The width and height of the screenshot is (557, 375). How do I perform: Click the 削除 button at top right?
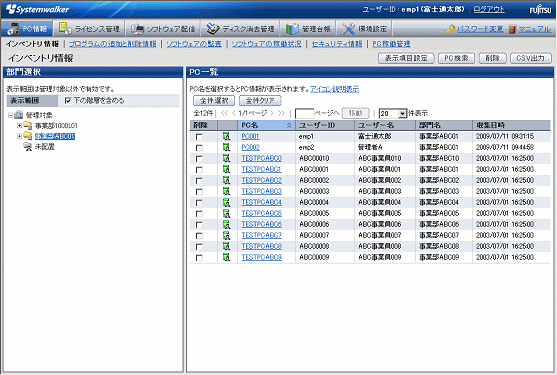click(x=492, y=58)
